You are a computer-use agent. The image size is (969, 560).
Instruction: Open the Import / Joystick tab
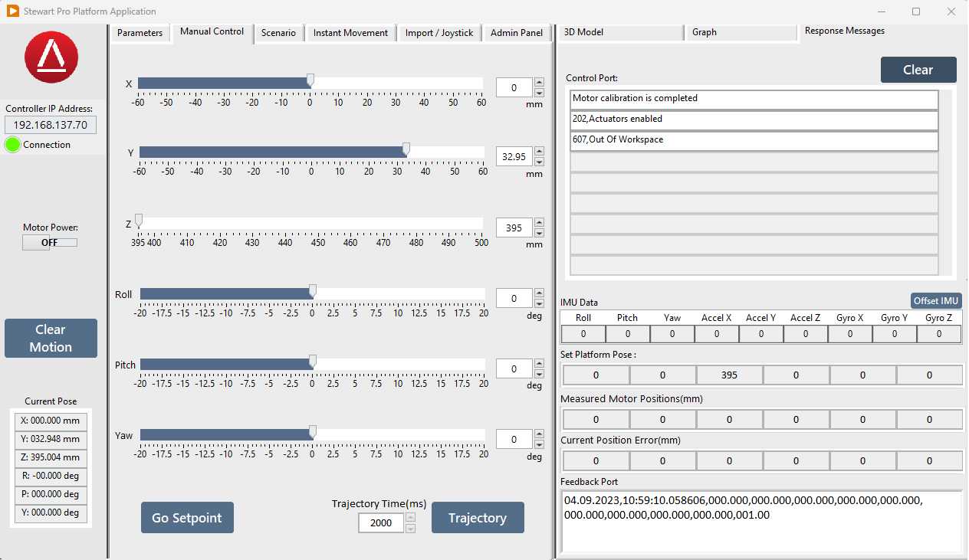(439, 33)
